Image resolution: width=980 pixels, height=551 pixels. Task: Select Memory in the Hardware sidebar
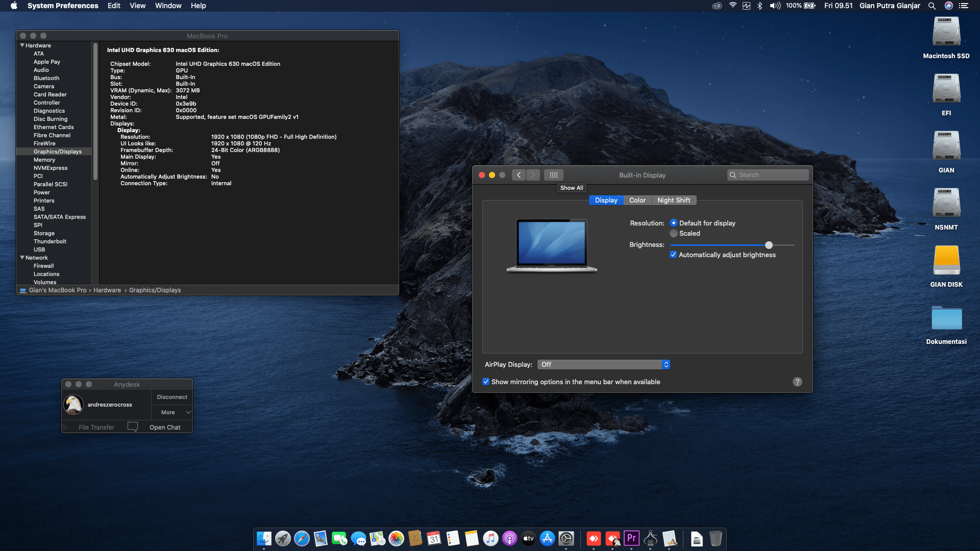[44, 160]
